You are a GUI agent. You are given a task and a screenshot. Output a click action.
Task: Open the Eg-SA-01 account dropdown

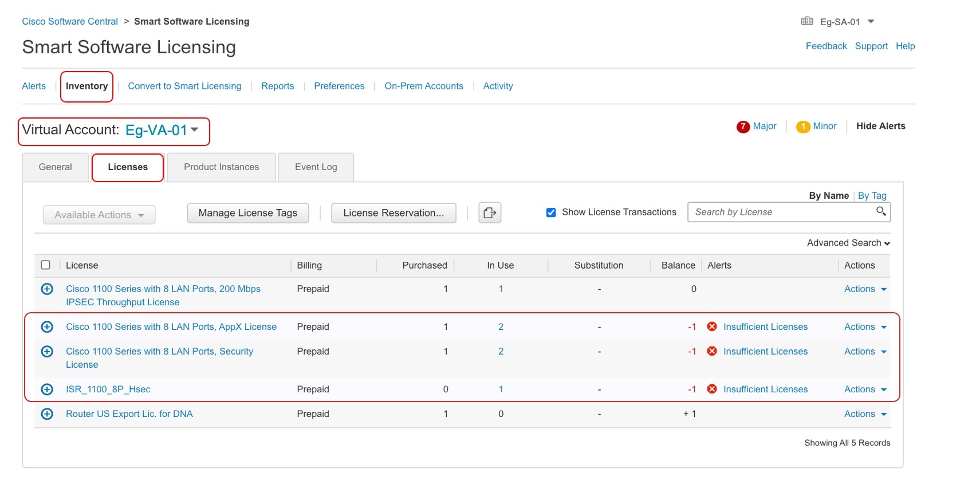[871, 21]
